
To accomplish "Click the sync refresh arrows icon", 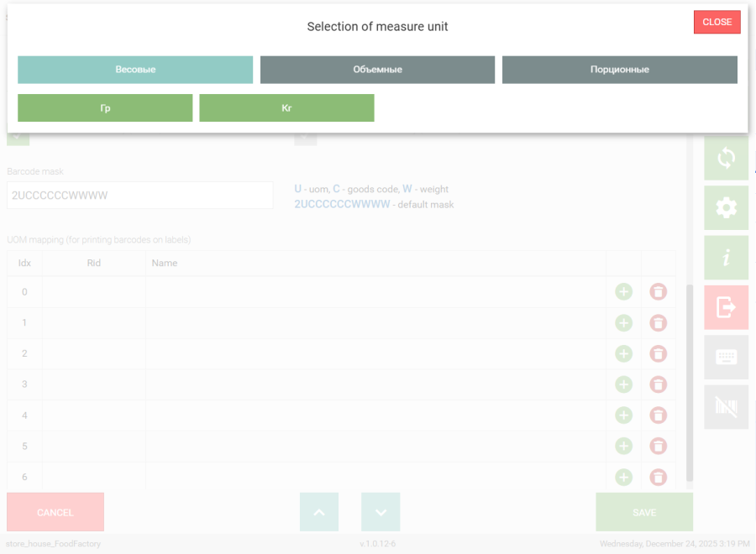I will pyautogui.click(x=726, y=159).
